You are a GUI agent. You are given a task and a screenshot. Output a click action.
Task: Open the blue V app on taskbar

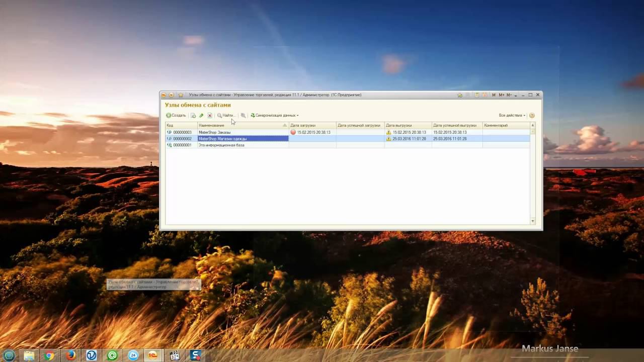[x=92, y=355]
